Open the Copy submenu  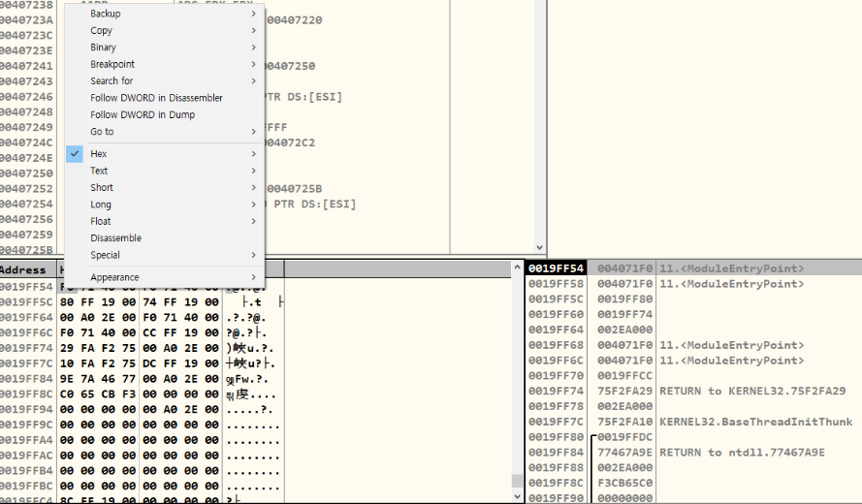click(165, 30)
